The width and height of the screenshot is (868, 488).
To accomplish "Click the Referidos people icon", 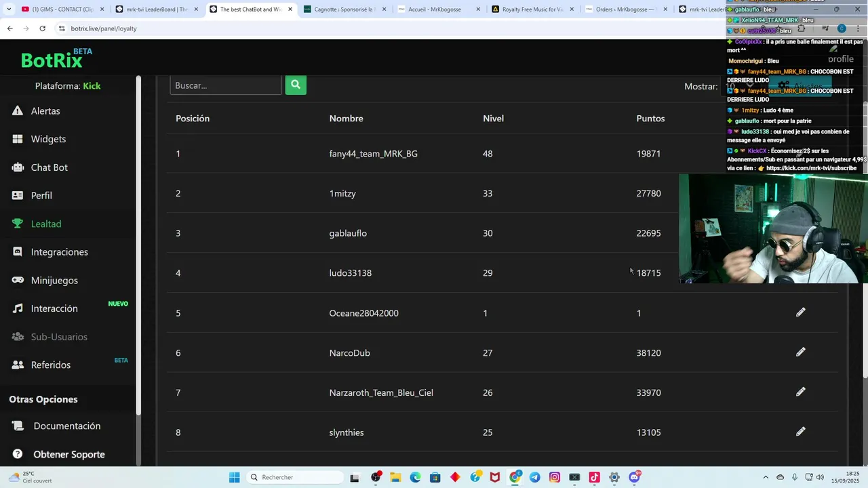I will pos(18,365).
